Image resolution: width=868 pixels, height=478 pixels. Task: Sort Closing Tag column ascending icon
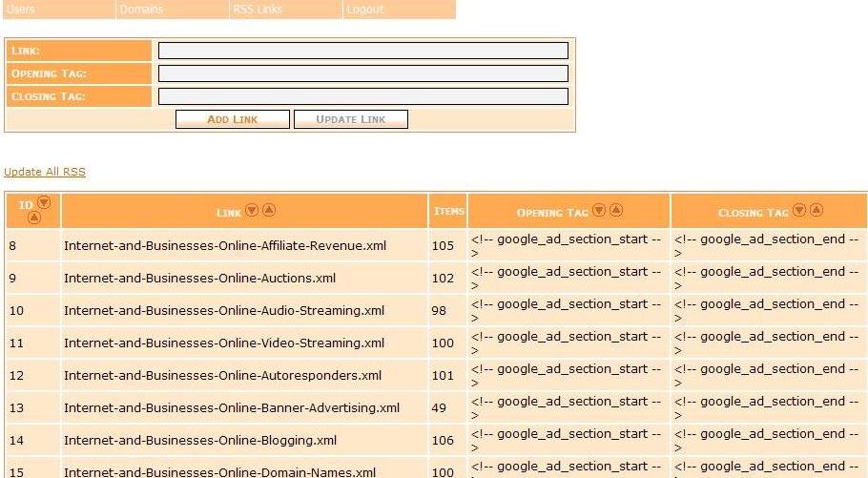point(816,210)
